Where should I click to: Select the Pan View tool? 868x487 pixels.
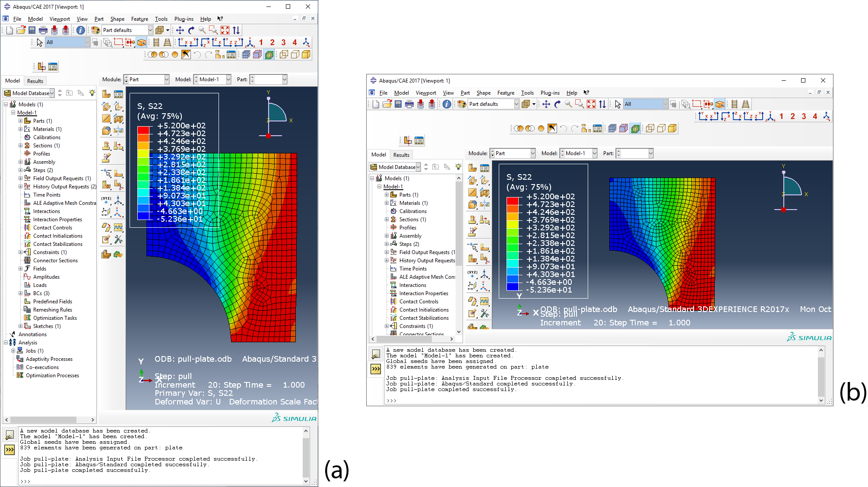click(180, 30)
